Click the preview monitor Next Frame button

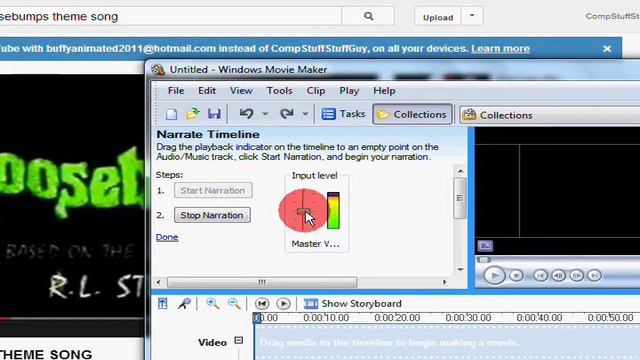click(x=576, y=276)
